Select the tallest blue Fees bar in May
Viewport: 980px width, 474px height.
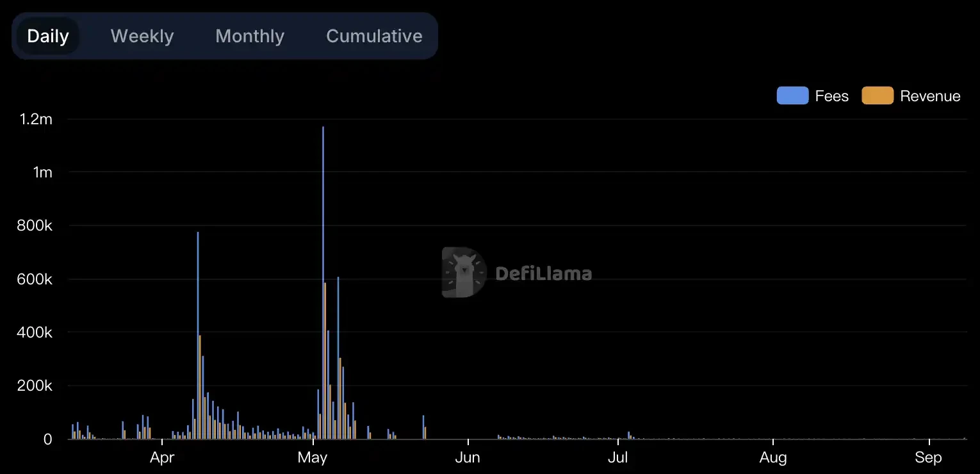pyautogui.click(x=323, y=282)
